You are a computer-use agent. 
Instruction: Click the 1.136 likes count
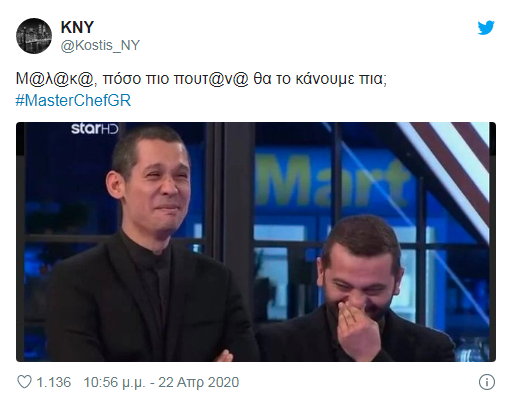coord(54,382)
